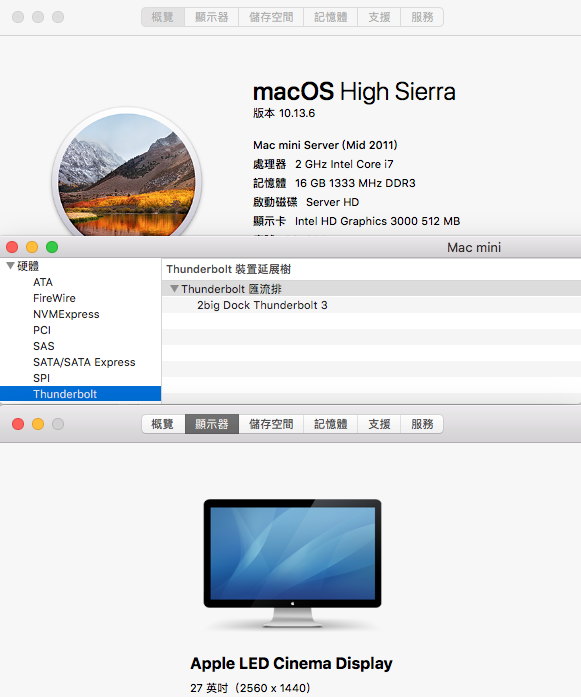This screenshot has width=581, height=697.
Task: Minimize the bottom About This Mac window
Action: click(x=38, y=424)
